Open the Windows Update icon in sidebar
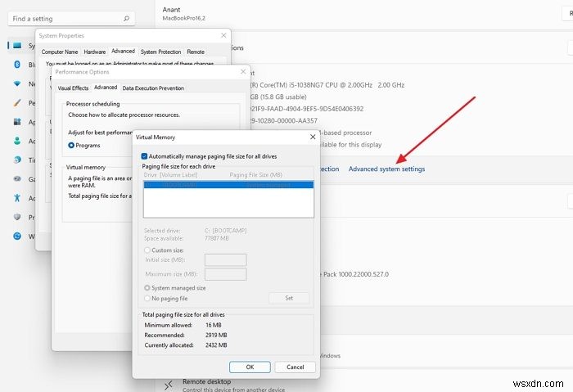The width and height of the screenshot is (573, 392). tap(17, 236)
